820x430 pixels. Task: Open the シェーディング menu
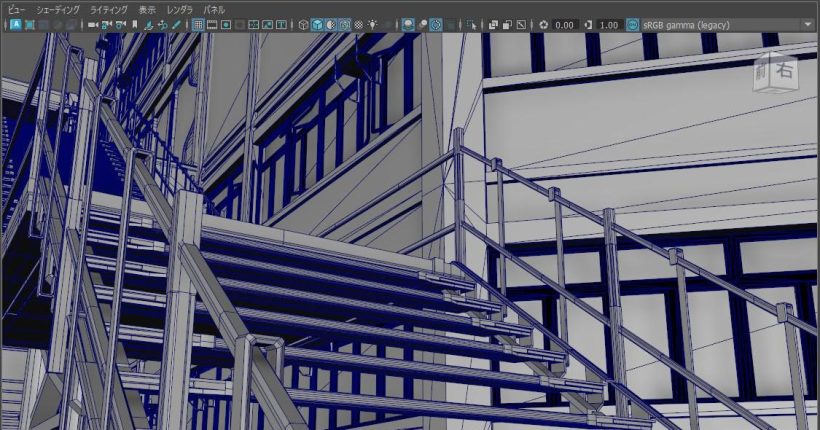58,10
